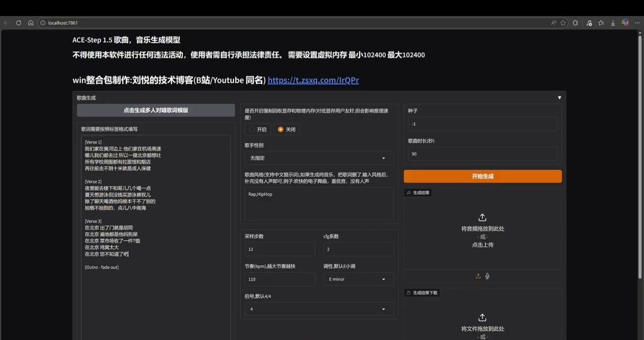Click 点击生成多人对唱歌词模版 button
Viewport: 644px width, 340px height.
point(156,110)
